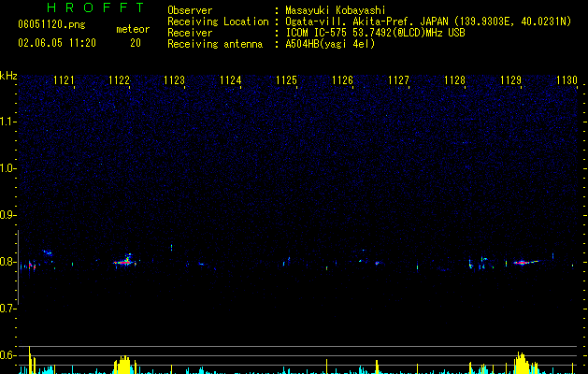Click the ICOM IC-575 receiver value
This screenshot has width=588, height=374.
375,33
